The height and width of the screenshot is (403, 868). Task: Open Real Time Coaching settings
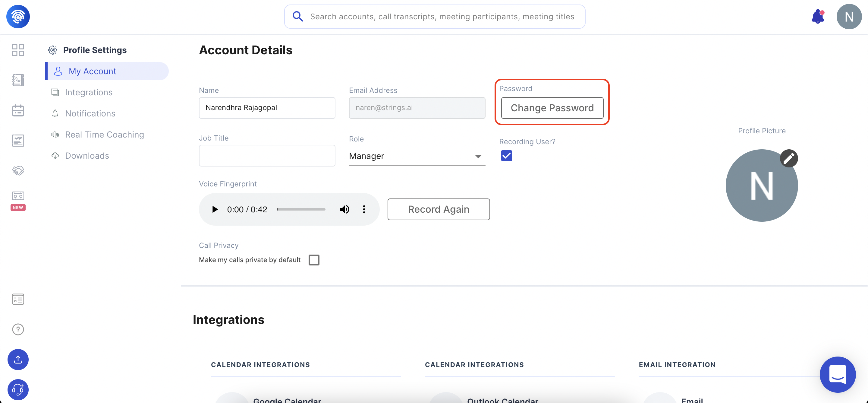[x=105, y=135]
